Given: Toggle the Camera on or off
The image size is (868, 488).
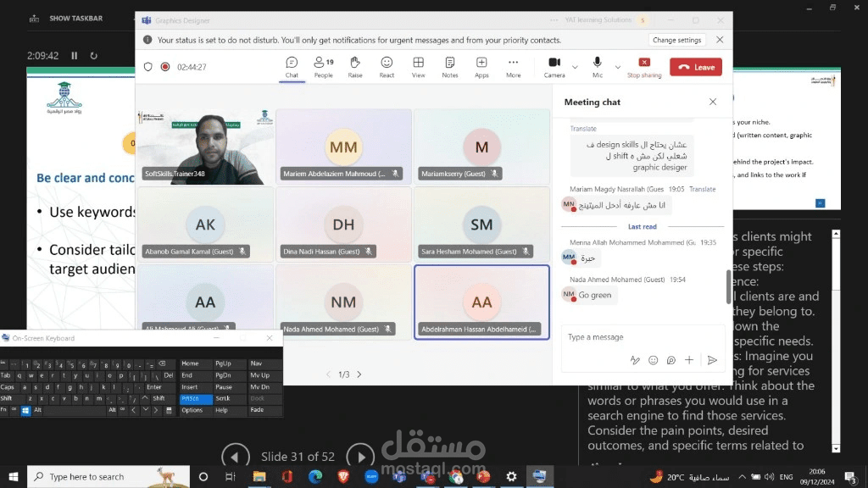Looking at the screenshot, I should [x=554, y=67].
